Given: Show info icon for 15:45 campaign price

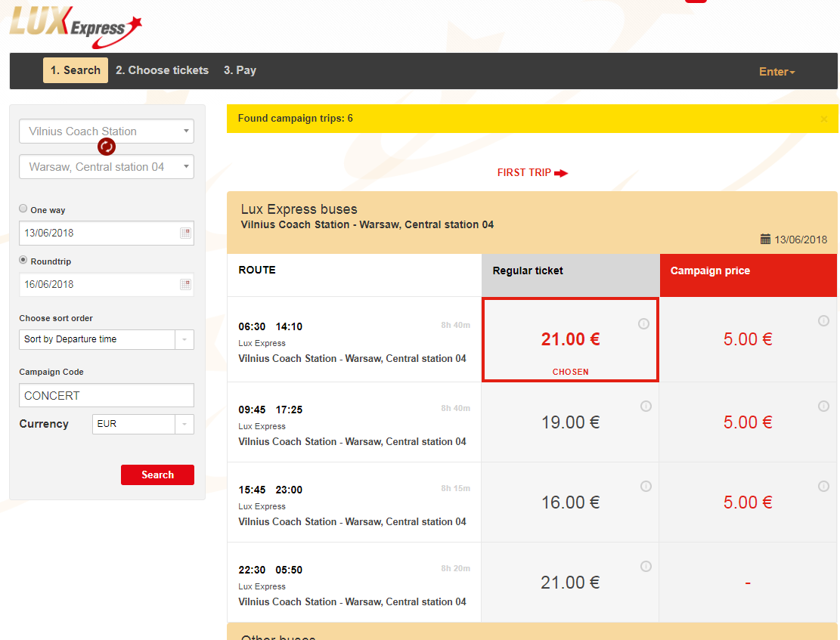Looking at the screenshot, I should pyautogui.click(x=823, y=487).
